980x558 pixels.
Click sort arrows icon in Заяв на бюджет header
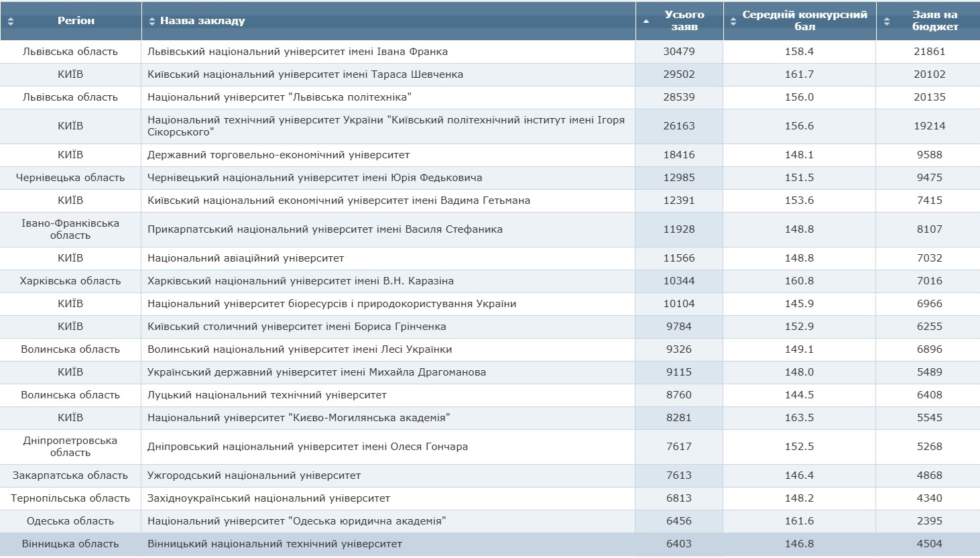click(x=887, y=21)
